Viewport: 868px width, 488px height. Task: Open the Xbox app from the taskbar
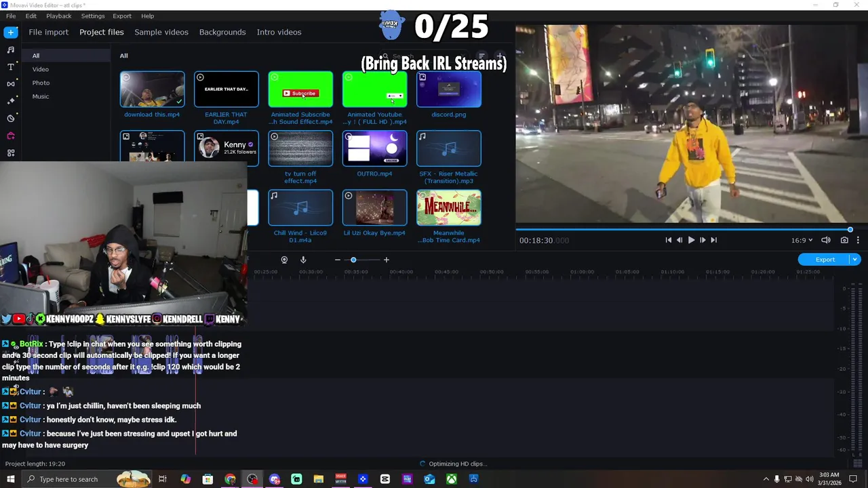(452, 479)
